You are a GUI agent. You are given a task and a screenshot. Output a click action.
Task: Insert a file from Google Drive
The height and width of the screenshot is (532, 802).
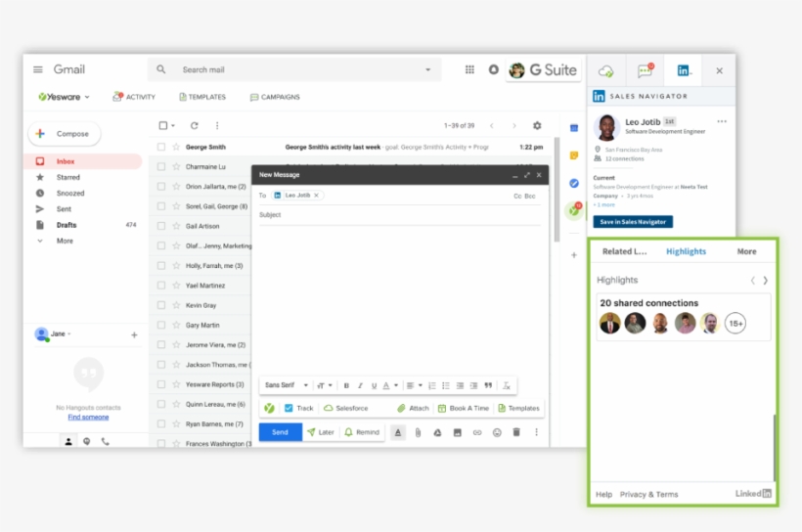(x=437, y=432)
